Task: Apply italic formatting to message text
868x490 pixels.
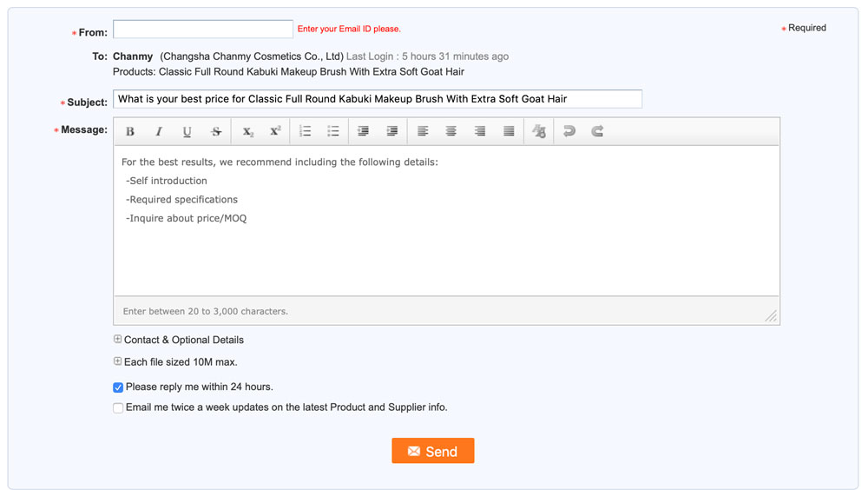Action: coord(159,132)
